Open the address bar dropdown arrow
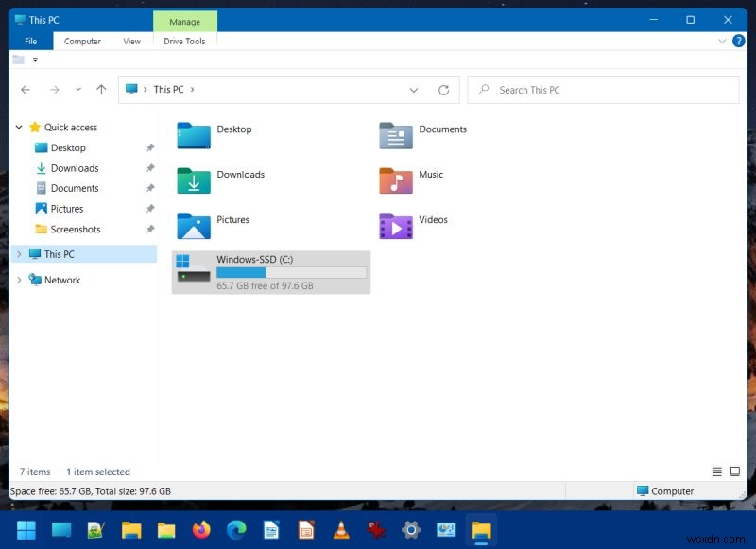 pos(414,89)
